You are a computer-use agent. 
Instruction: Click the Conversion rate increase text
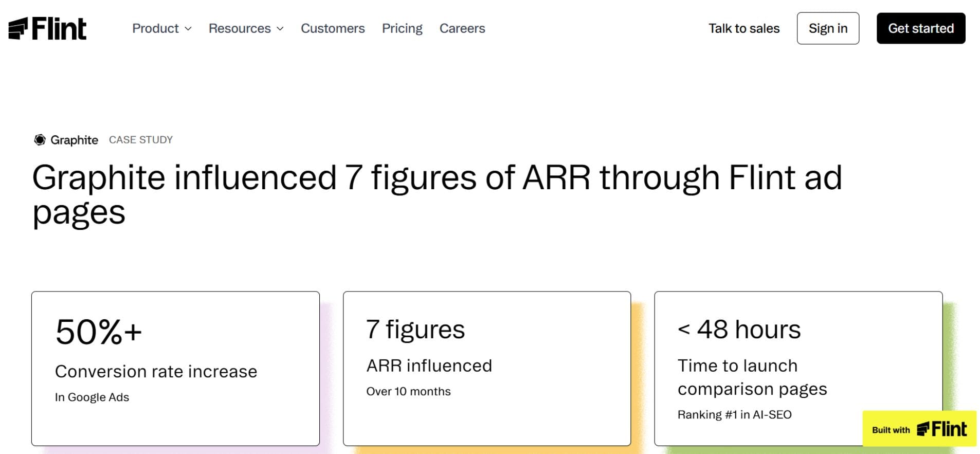156,371
